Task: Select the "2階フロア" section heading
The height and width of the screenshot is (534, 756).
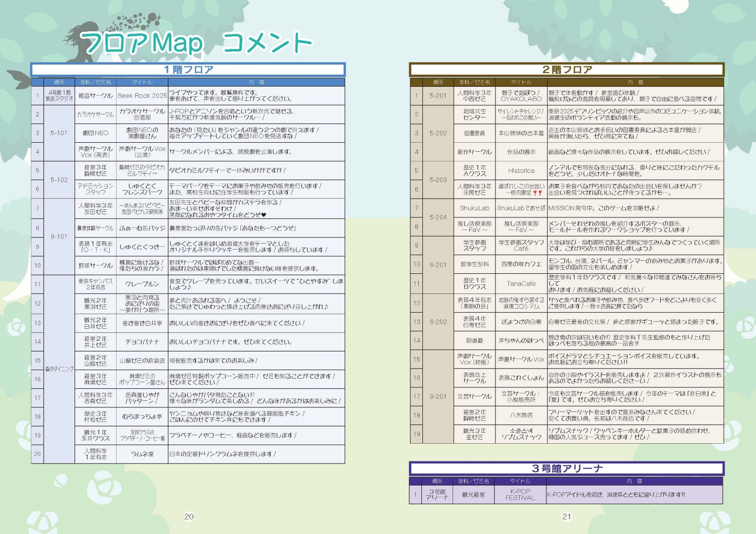Action: (x=567, y=70)
